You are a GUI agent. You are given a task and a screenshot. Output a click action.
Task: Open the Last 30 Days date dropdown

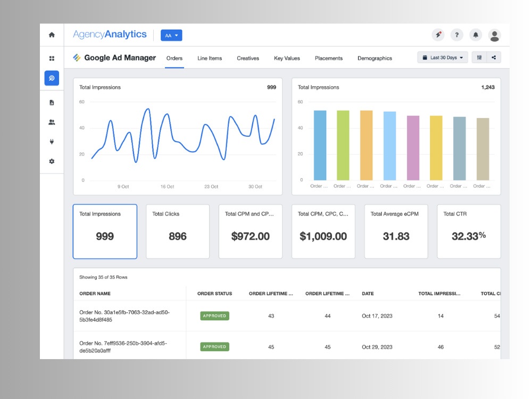(443, 57)
